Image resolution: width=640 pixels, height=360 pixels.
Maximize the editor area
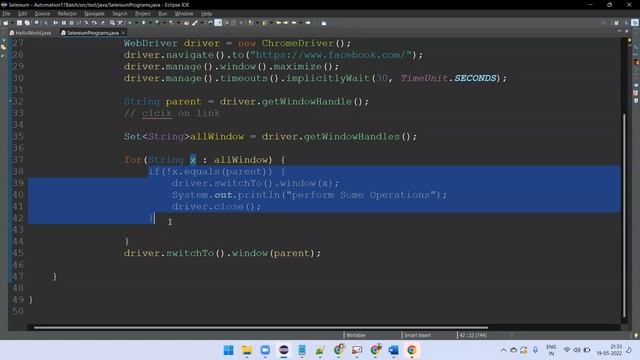[x=627, y=31]
